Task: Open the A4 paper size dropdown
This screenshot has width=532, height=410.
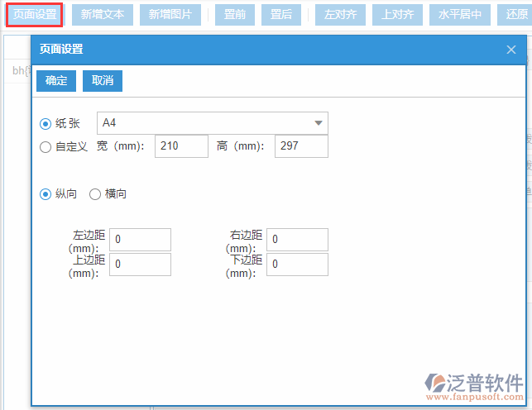Action: coord(213,123)
